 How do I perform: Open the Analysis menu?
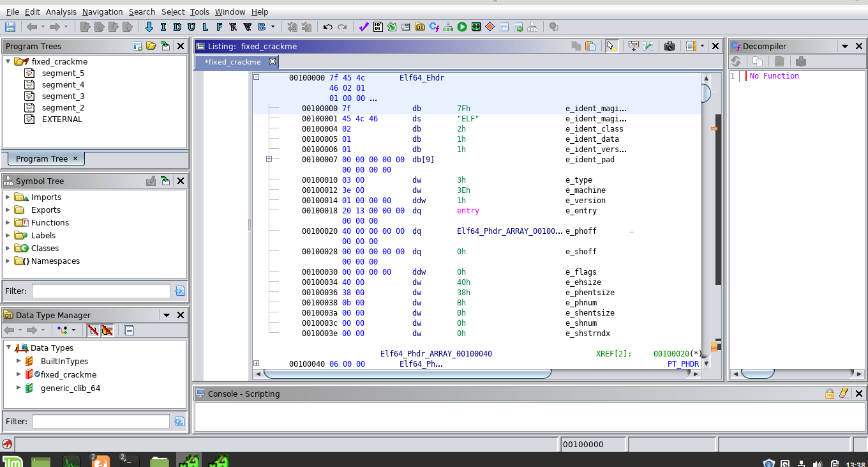61,11
